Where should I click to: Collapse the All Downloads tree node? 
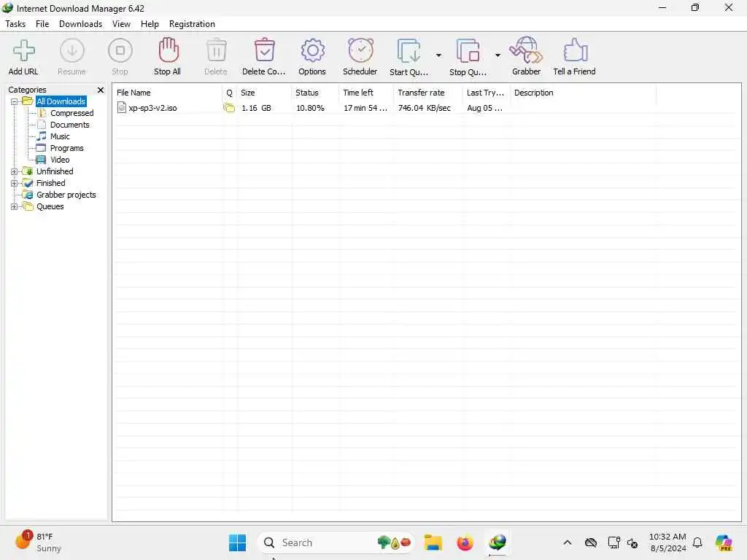point(15,101)
